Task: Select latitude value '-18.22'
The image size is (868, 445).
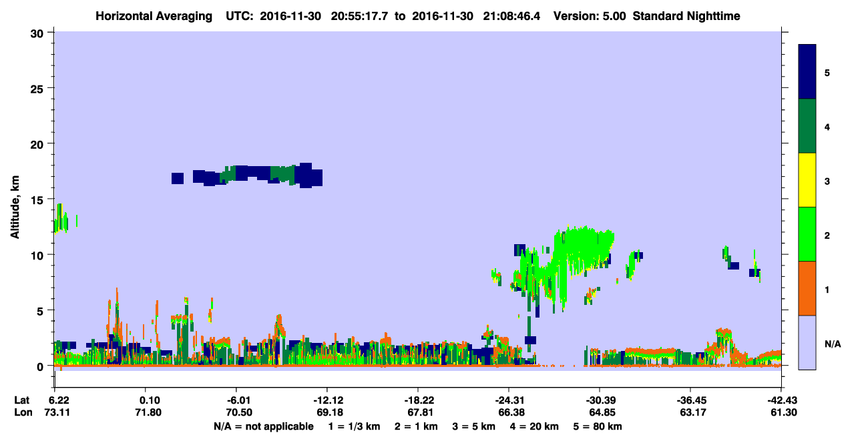Action: coord(418,400)
